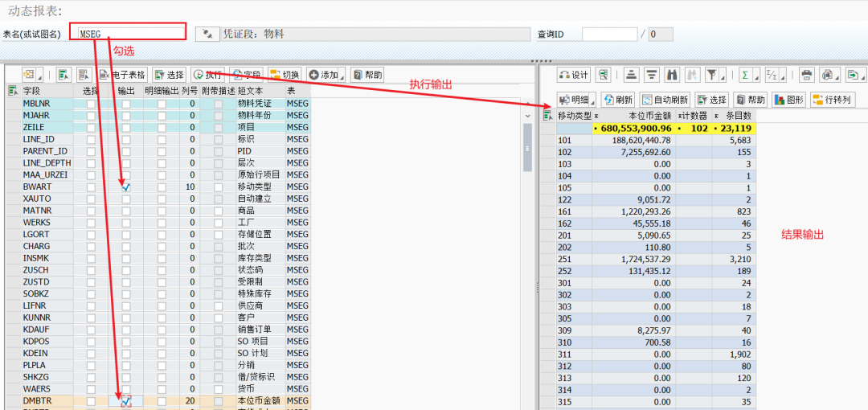Click the 电子表格 spreadsheet button
The height and width of the screenshot is (410, 868).
pyautogui.click(x=122, y=75)
